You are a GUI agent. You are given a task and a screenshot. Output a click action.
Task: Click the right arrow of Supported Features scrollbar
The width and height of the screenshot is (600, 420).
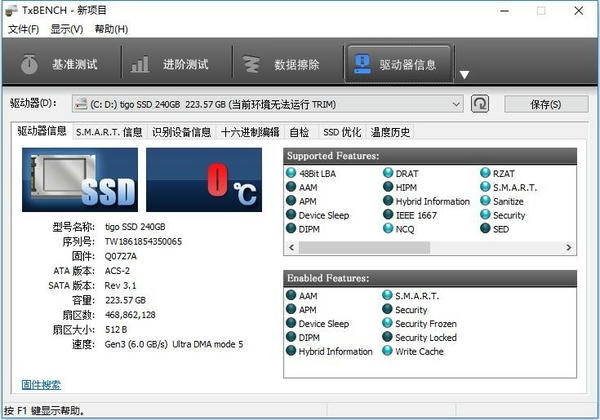tap(569, 247)
